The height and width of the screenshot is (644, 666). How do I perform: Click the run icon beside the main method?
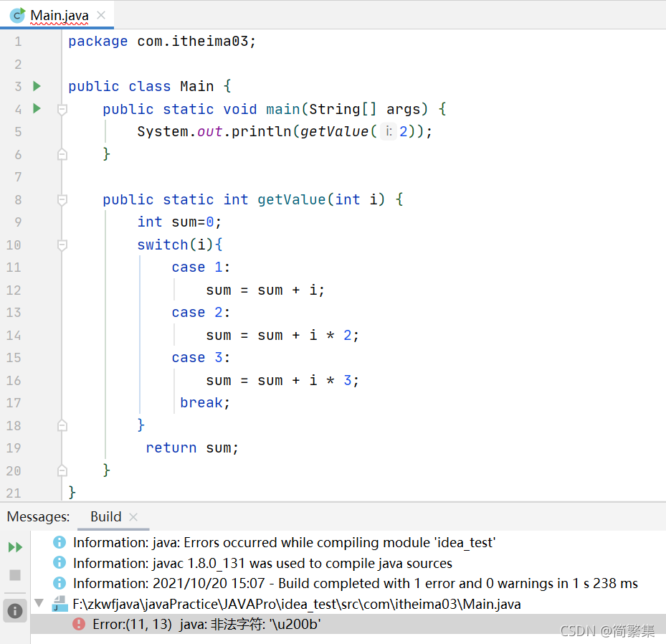(37, 108)
